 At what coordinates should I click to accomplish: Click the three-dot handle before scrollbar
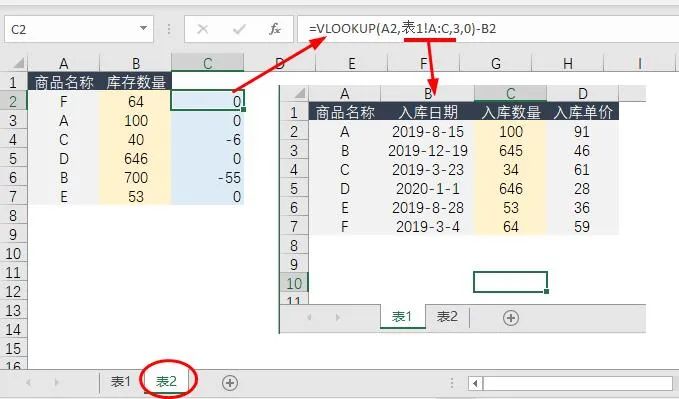(x=452, y=383)
